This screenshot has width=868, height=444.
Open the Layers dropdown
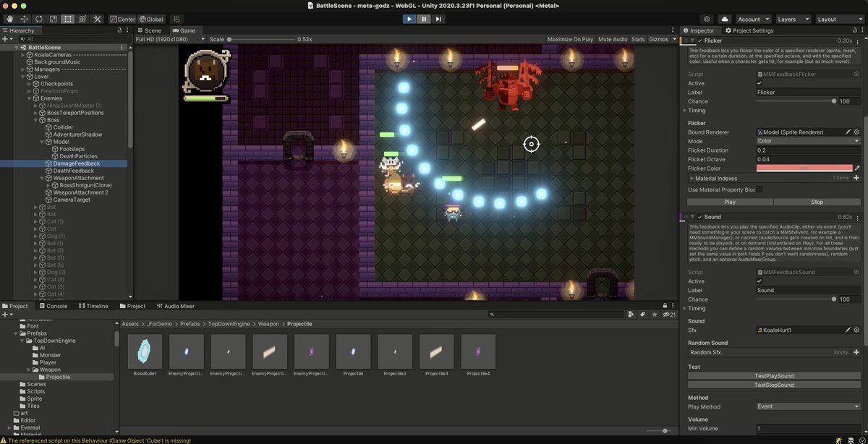point(793,19)
